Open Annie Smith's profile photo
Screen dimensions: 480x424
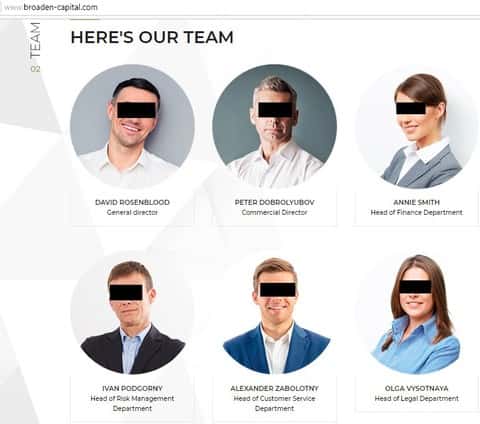coord(417,127)
